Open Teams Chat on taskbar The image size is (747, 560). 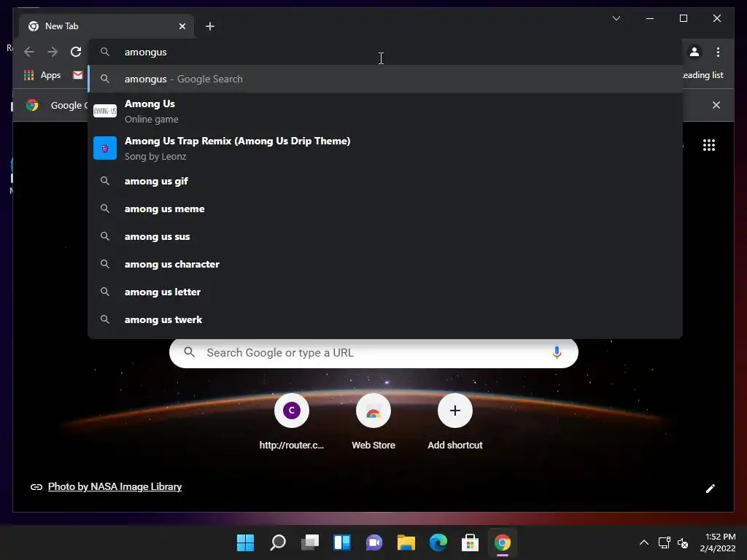374,542
